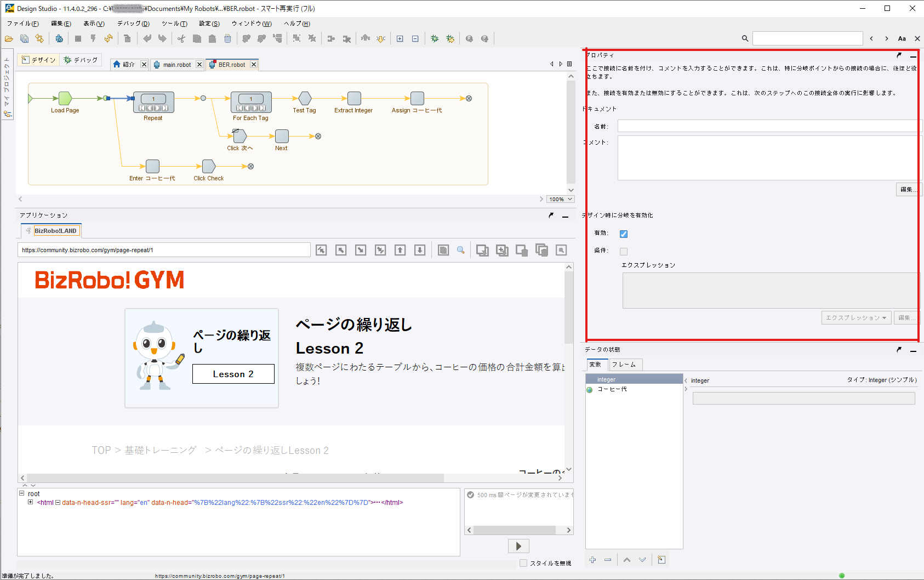Open the ファイル menu

[x=22, y=24]
